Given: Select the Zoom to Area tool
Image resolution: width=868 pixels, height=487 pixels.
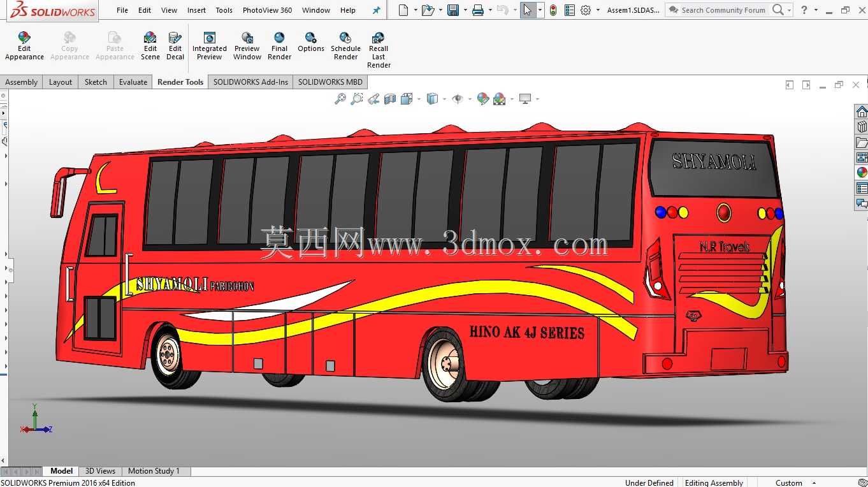Looking at the screenshot, I should tap(357, 99).
